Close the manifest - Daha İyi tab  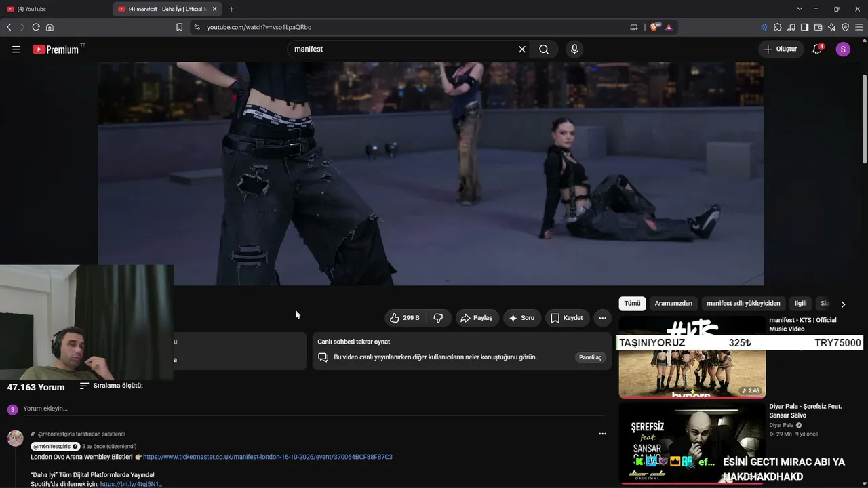pos(215,9)
